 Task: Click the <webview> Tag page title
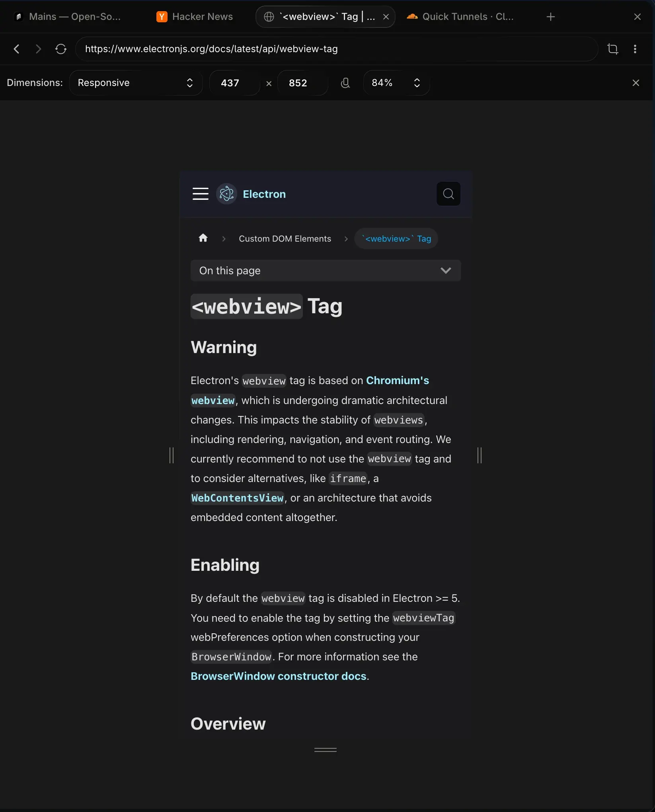[267, 306]
